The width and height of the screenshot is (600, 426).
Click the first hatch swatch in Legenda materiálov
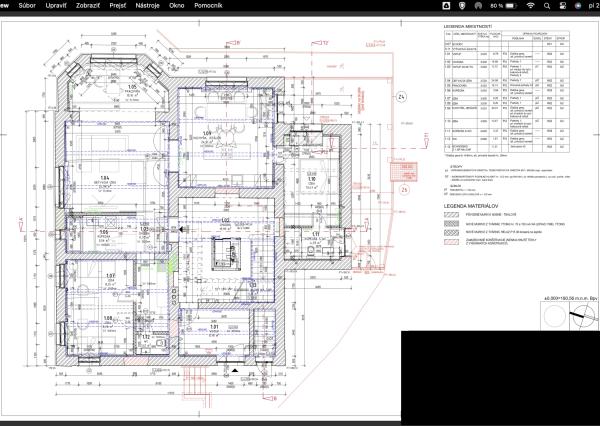click(x=453, y=213)
